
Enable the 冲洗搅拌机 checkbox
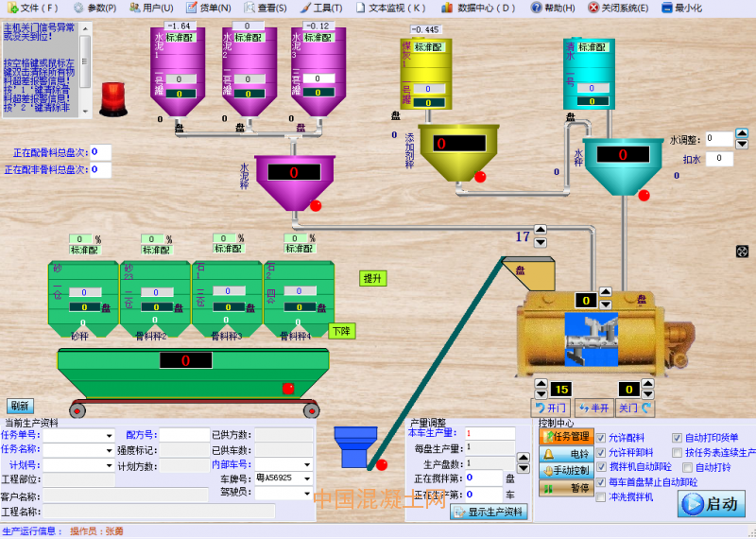pos(601,497)
